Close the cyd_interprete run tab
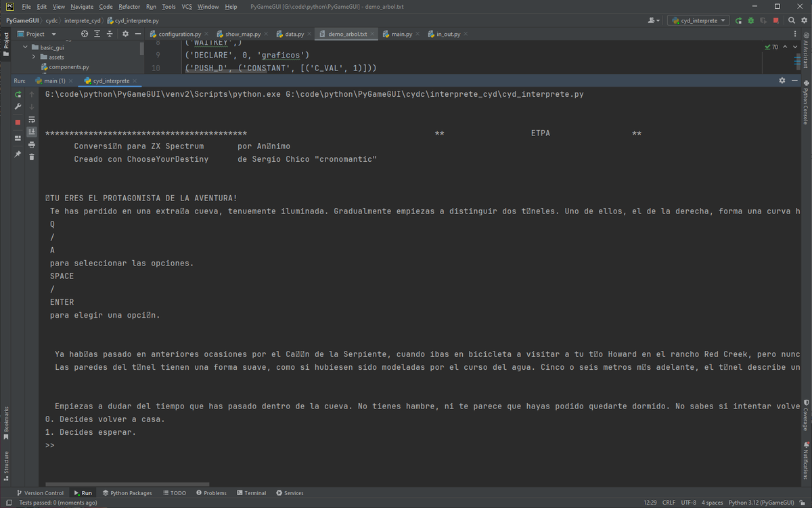The height and width of the screenshot is (508, 812). (135, 81)
